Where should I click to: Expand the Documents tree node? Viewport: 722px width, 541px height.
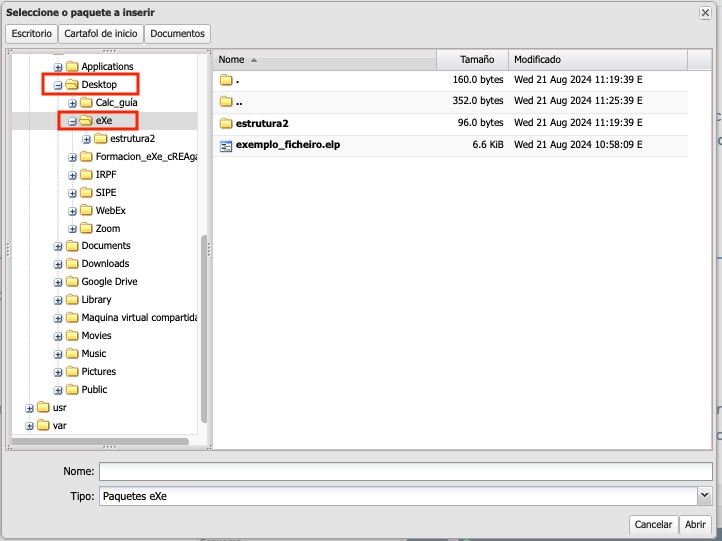pos(58,246)
